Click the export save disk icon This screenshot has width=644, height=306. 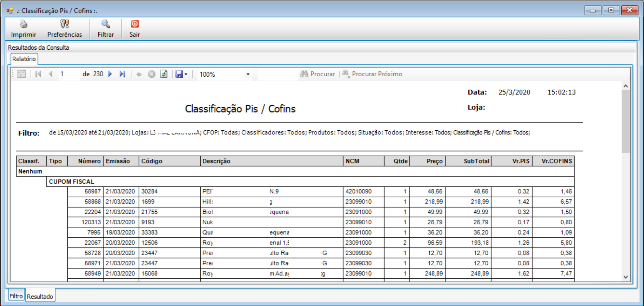(x=179, y=74)
